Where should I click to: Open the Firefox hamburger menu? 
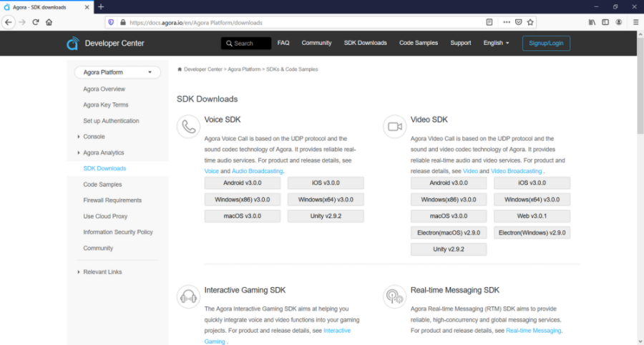tap(635, 22)
